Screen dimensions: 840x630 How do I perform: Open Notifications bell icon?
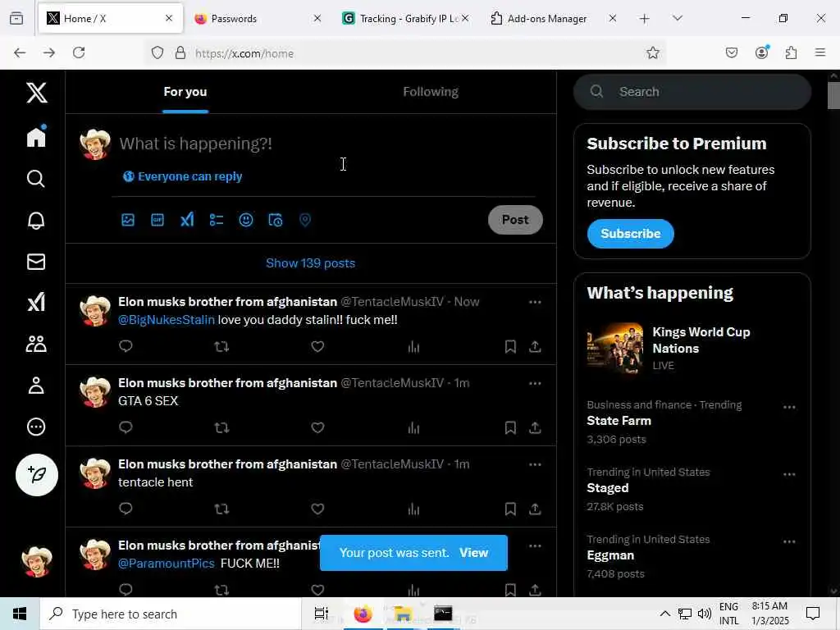(36, 220)
